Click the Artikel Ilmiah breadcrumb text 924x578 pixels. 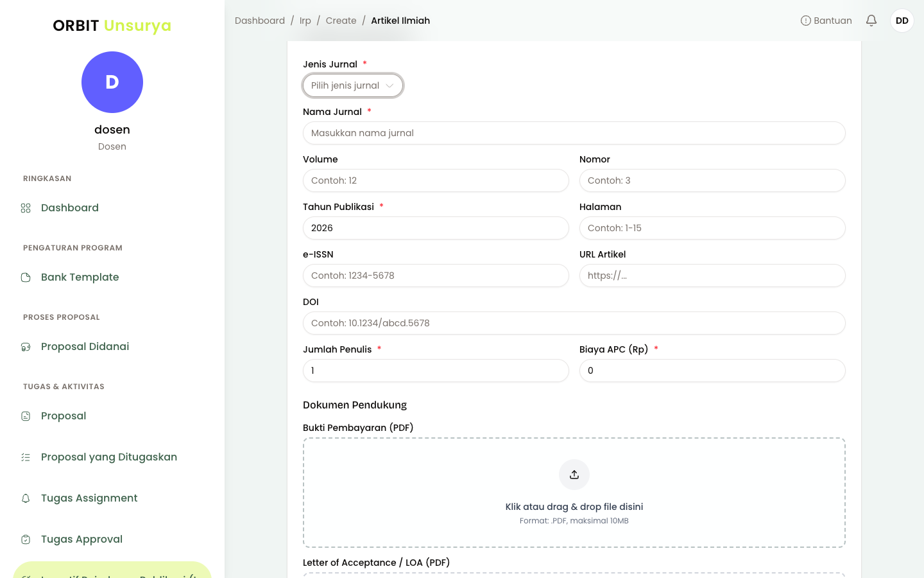point(400,21)
